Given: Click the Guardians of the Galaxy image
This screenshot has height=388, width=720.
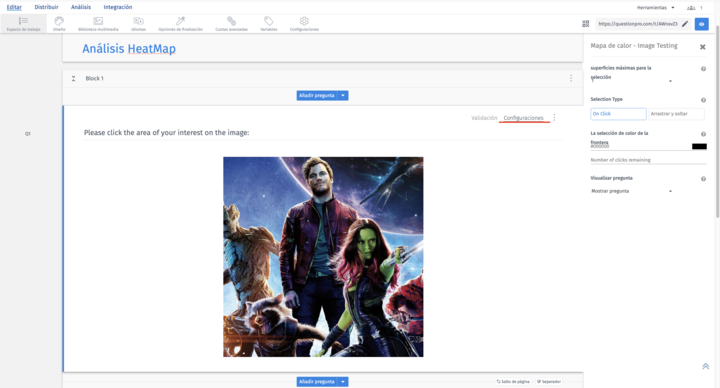Looking at the screenshot, I should pyautogui.click(x=323, y=257).
